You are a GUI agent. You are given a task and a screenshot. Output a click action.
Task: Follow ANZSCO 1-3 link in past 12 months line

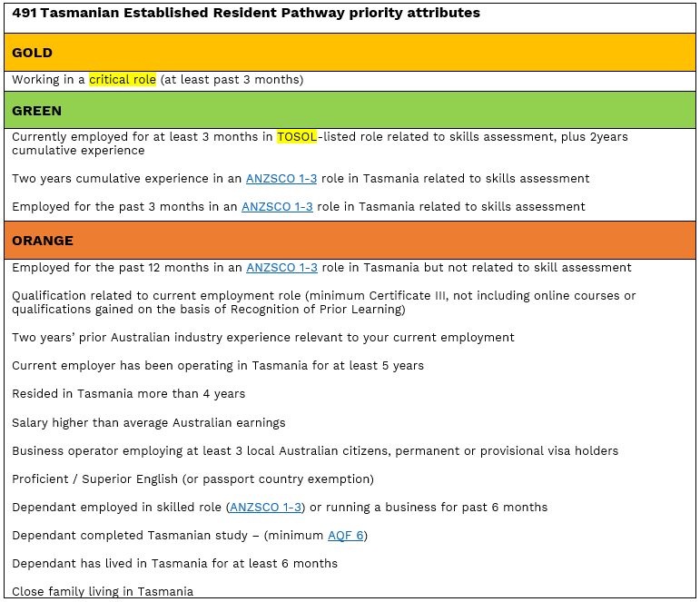click(281, 268)
